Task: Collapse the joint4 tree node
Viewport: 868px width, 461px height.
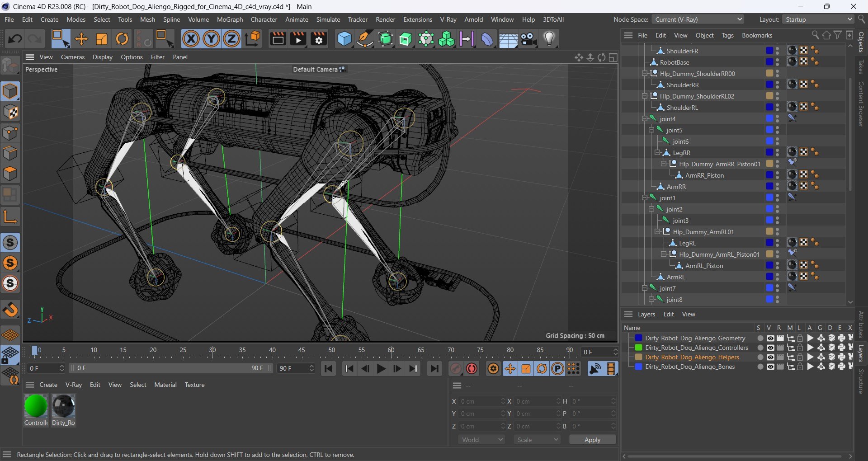Action: coord(645,119)
